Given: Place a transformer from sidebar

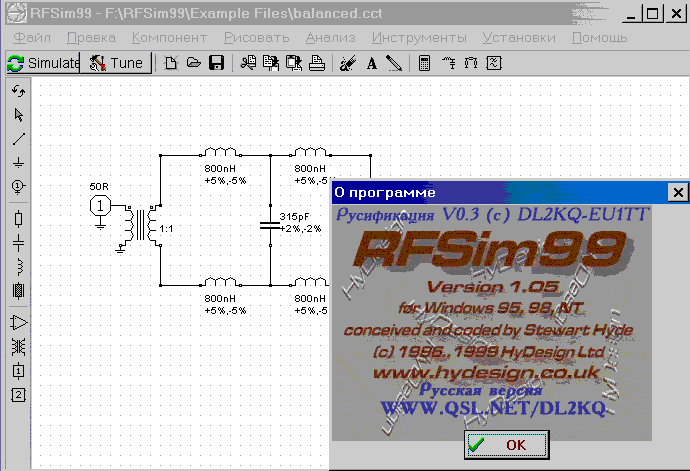Looking at the screenshot, I should (18, 347).
